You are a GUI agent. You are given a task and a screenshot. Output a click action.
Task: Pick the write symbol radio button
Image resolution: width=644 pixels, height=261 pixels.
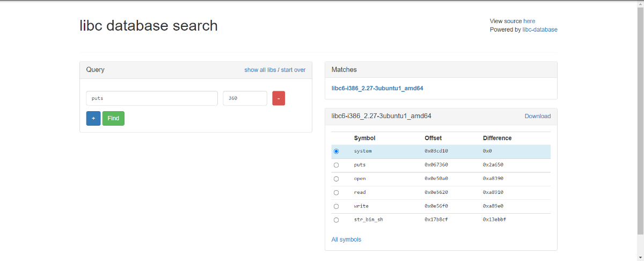(336, 206)
